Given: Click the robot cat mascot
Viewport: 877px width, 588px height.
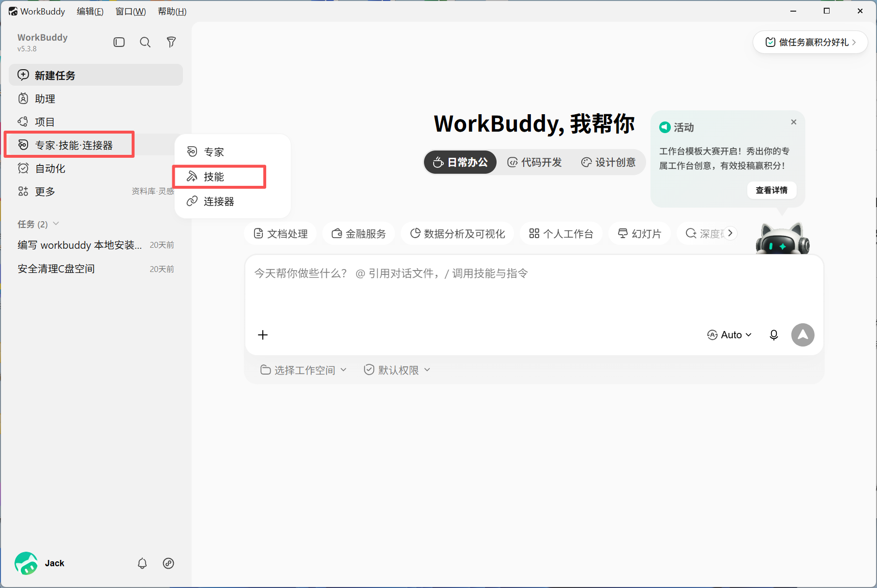Looking at the screenshot, I should (783, 238).
